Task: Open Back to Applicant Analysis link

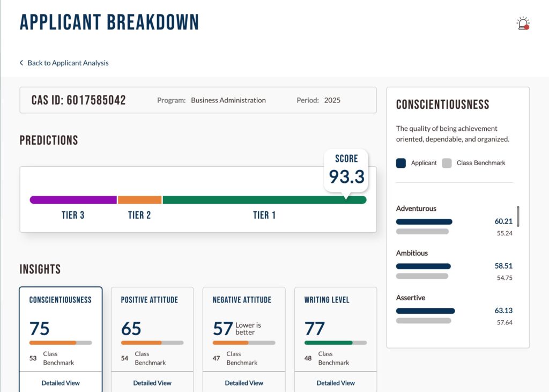Action: (x=68, y=63)
